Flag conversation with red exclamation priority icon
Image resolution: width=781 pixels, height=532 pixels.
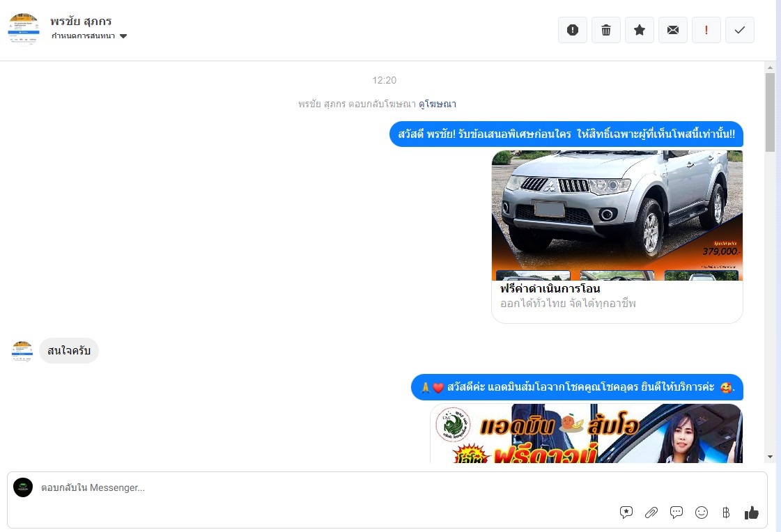point(706,30)
